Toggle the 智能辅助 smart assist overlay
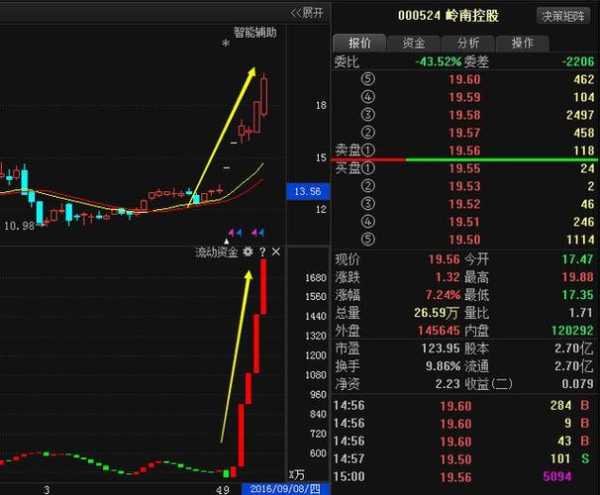 pyautogui.click(x=254, y=32)
